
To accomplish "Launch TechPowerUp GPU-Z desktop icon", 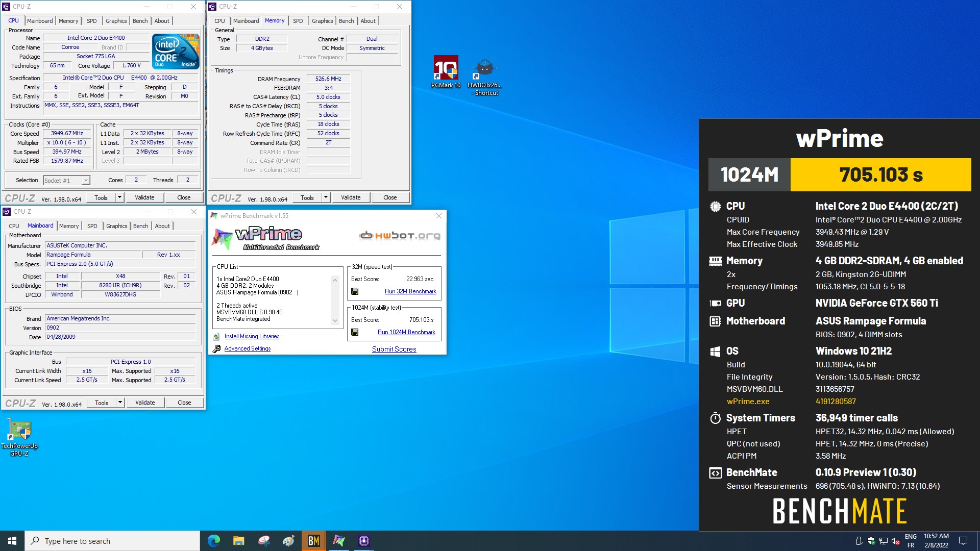I will tap(19, 437).
